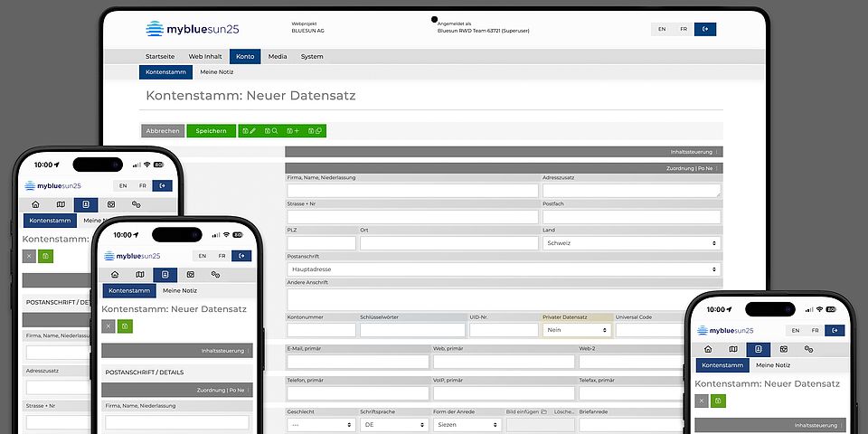Open the Land dropdown showing Schweiz

tap(632, 243)
